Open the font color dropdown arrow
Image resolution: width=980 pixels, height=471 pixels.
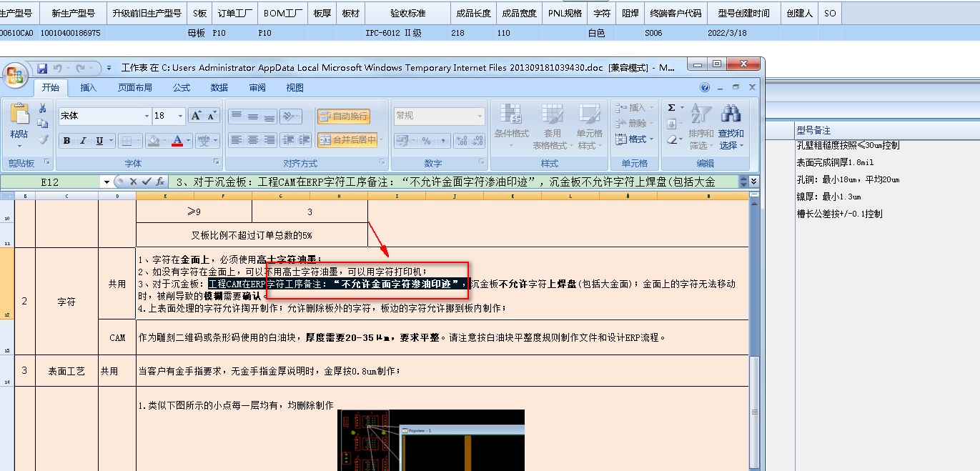click(x=188, y=141)
